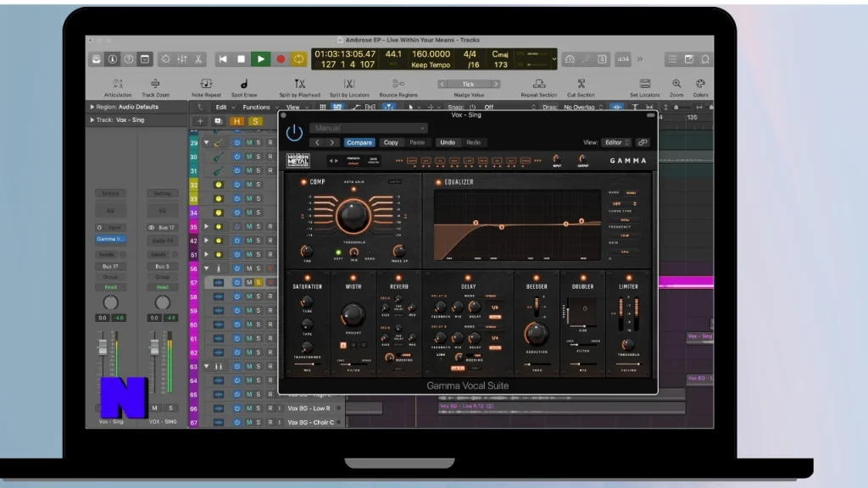Expand the Track: Vox - Sing disclosure triangle
The height and width of the screenshot is (488, 868).
[92, 119]
